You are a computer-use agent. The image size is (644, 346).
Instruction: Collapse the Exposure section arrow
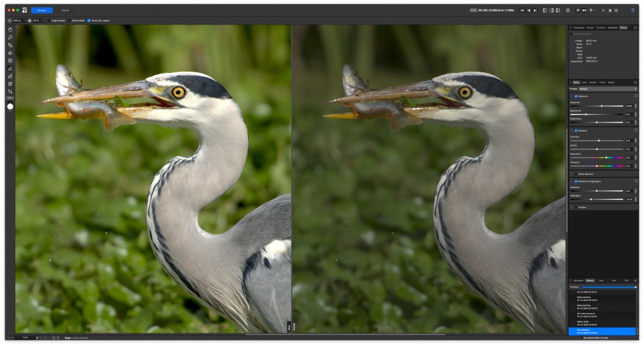click(572, 96)
